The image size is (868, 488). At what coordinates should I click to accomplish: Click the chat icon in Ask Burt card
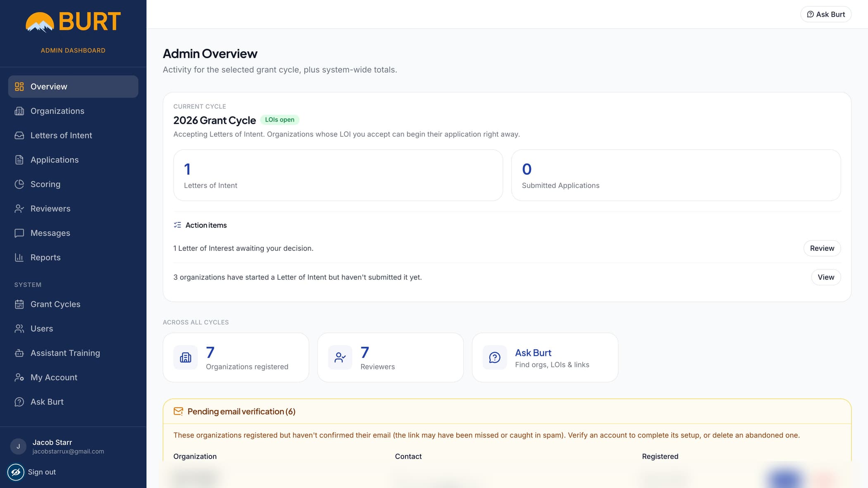[x=495, y=357]
